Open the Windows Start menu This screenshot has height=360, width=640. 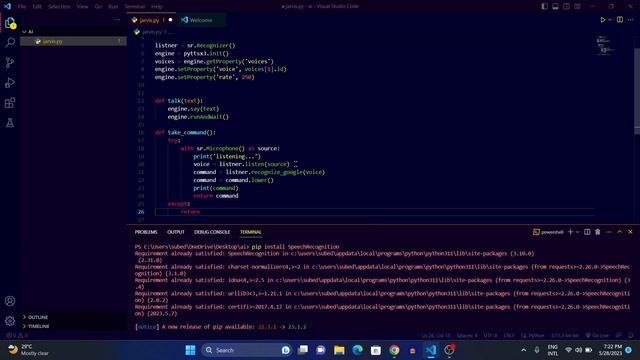coord(190,350)
